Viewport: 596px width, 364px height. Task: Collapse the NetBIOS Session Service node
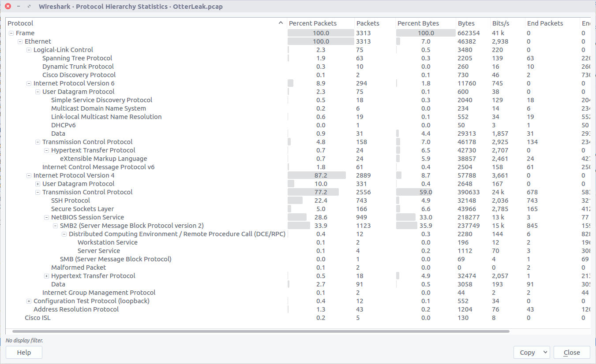point(46,217)
